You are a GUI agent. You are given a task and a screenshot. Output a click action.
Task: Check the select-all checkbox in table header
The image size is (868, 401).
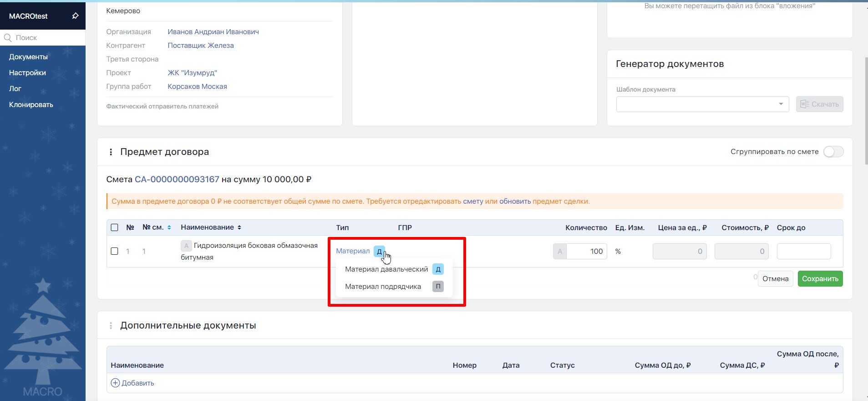[x=115, y=227]
